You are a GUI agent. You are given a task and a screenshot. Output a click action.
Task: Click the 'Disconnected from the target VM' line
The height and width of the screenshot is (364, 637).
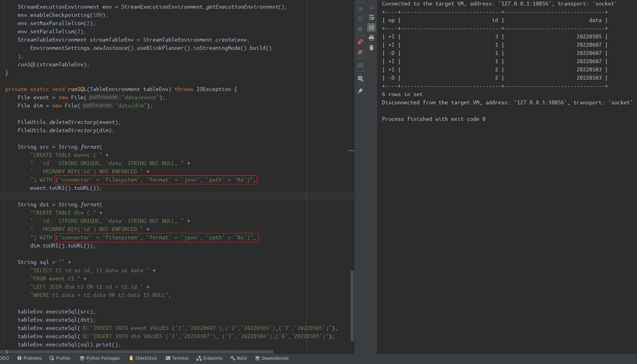point(507,103)
